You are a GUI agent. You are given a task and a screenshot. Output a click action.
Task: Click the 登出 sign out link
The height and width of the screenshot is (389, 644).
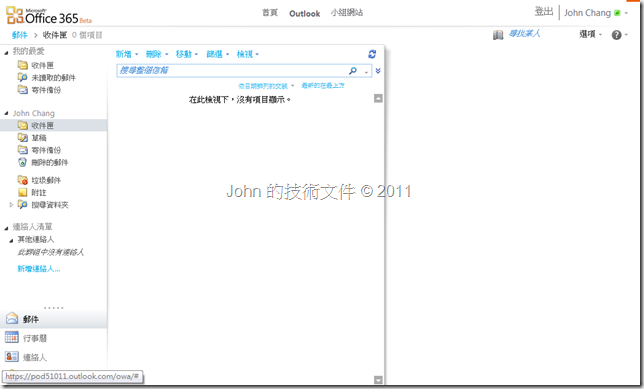click(x=544, y=12)
